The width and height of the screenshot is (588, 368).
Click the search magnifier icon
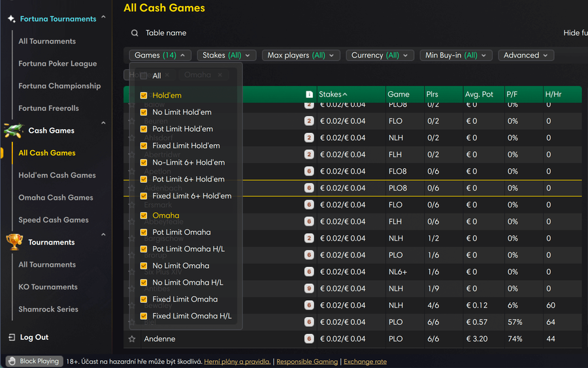[135, 33]
